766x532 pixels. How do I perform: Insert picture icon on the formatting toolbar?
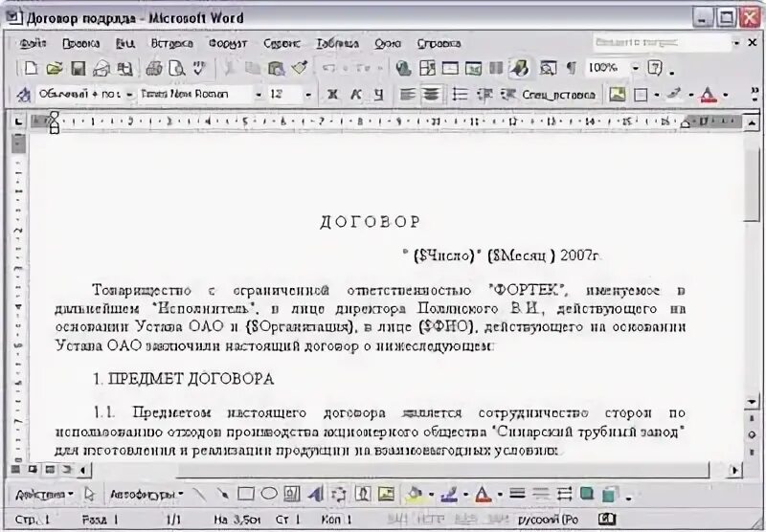point(617,94)
